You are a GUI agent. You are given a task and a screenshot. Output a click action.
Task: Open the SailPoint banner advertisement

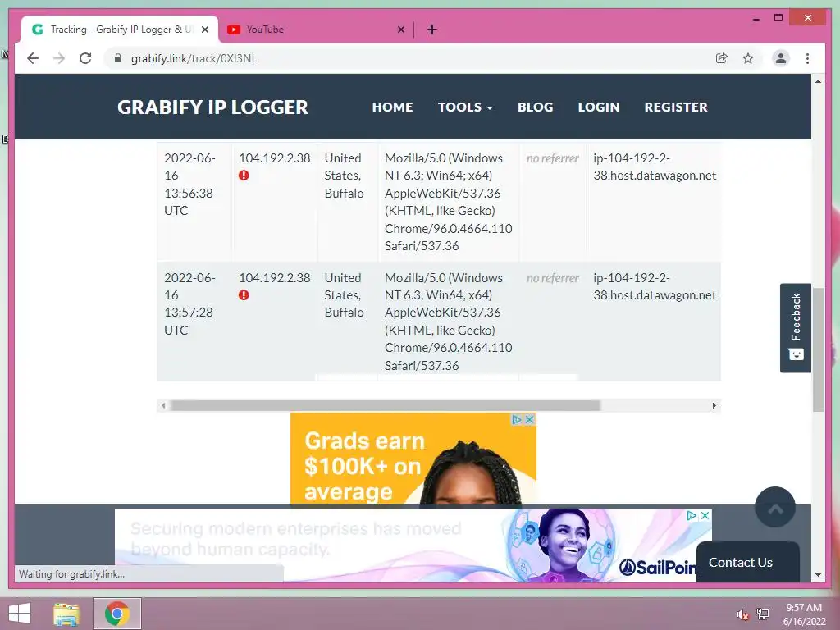point(413,546)
